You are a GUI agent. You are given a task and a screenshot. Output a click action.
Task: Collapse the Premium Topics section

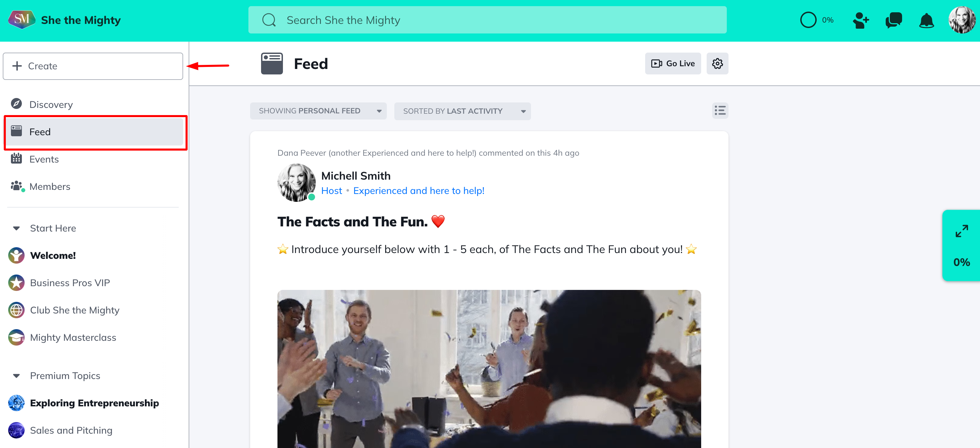tap(16, 376)
